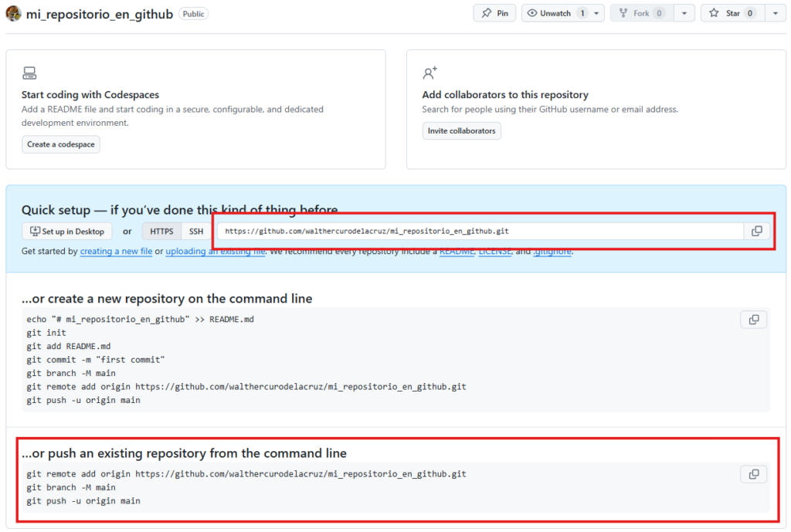Click the add collaborator person icon
Screen dimensions: 791x532
coord(429,73)
